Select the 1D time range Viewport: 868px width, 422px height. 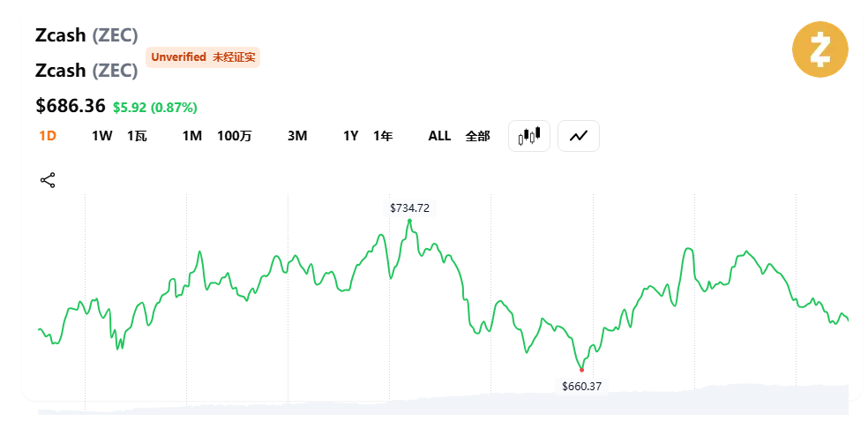pos(48,136)
